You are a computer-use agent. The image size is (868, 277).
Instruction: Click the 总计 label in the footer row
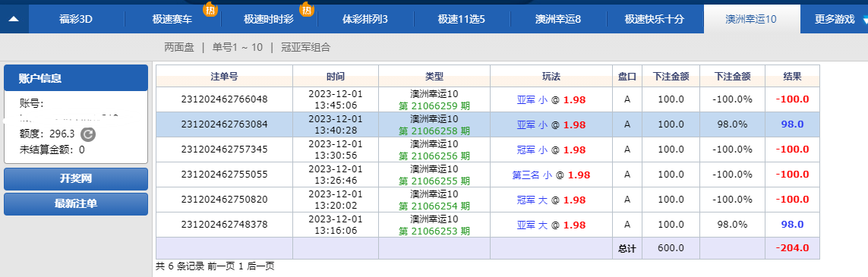pyautogui.click(x=627, y=249)
